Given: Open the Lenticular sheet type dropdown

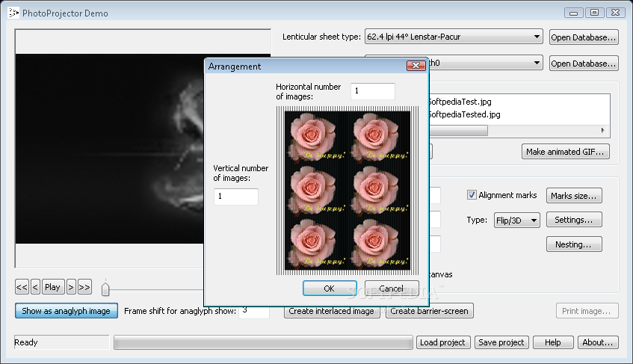Looking at the screenshot, I should coord(454,37).
